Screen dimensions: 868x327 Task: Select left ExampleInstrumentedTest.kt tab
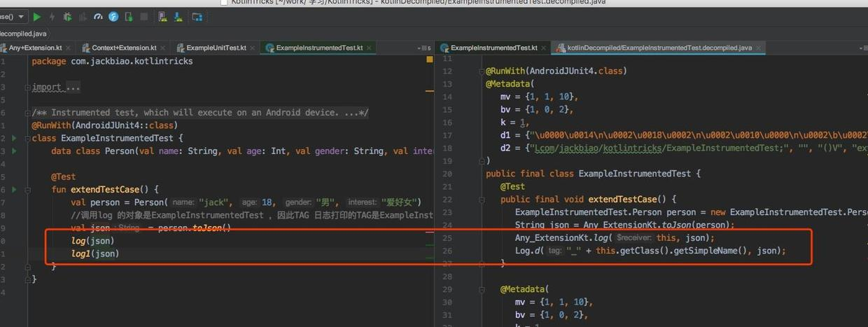(x=319, y=48)
